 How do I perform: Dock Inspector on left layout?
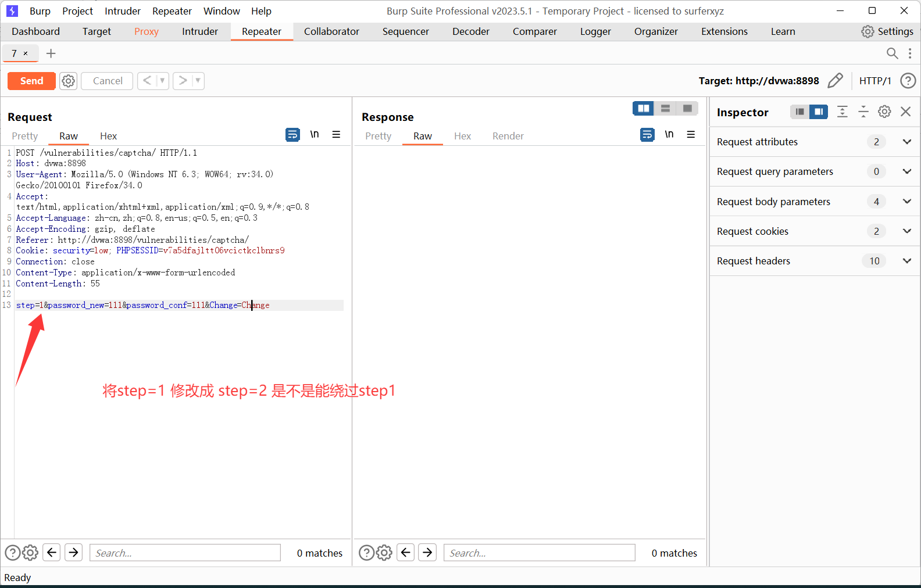click(800, 112)
